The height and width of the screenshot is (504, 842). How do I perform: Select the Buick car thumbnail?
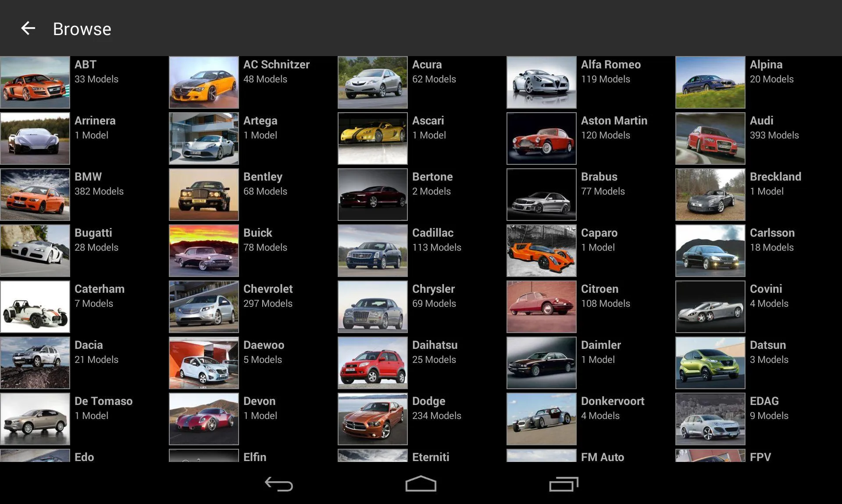pos(204,251)
